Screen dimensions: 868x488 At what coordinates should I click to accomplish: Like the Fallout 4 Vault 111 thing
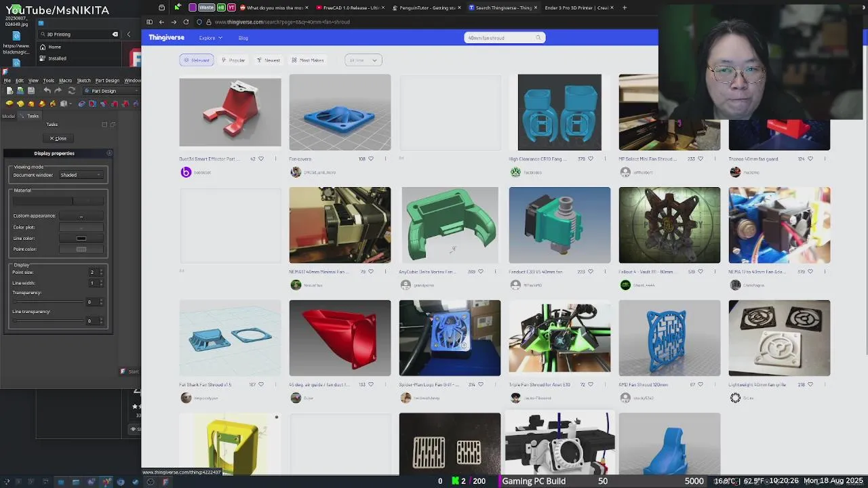point(701,272)
